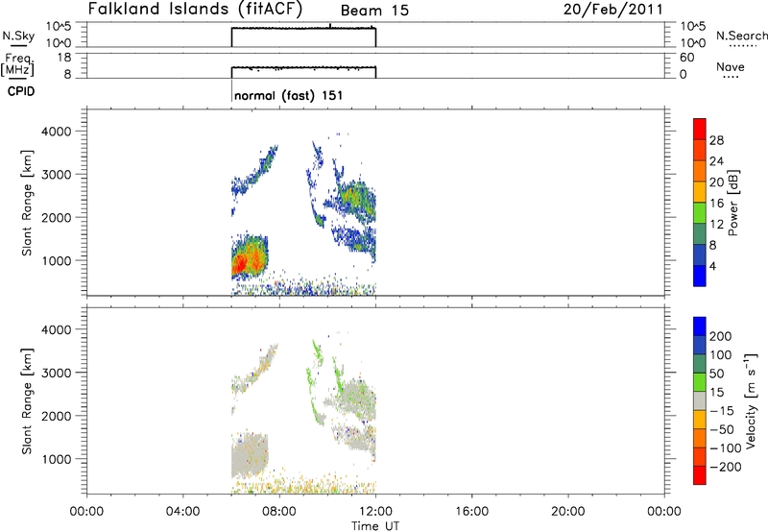Click the 'Time UT' axis label

tap(375, 526)
